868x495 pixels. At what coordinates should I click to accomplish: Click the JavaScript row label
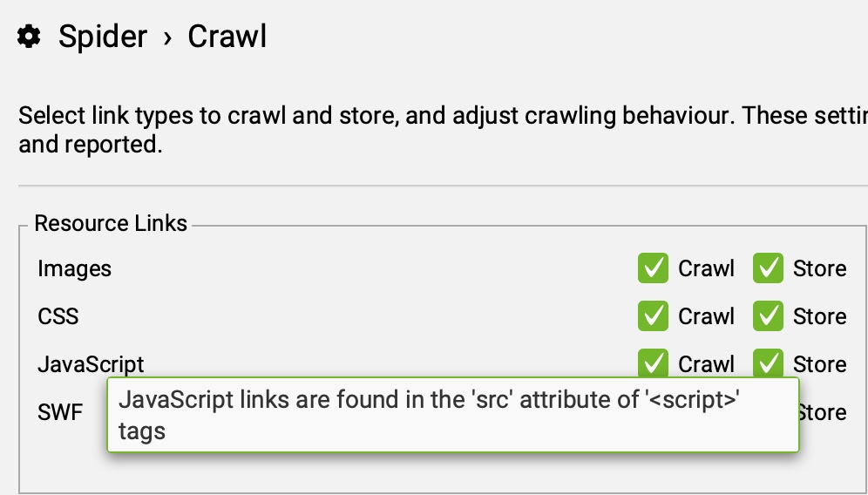tap(91, 364)
